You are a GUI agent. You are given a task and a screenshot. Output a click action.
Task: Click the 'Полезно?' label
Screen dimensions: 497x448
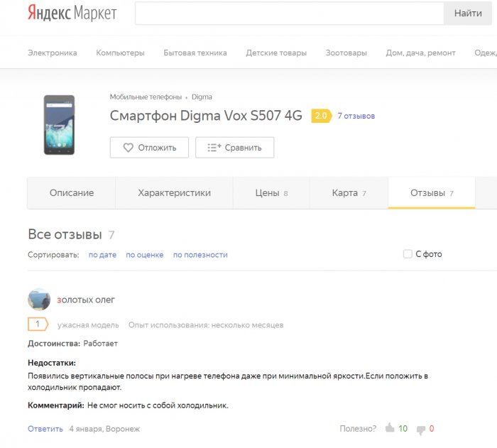click(x=358, y=429)
